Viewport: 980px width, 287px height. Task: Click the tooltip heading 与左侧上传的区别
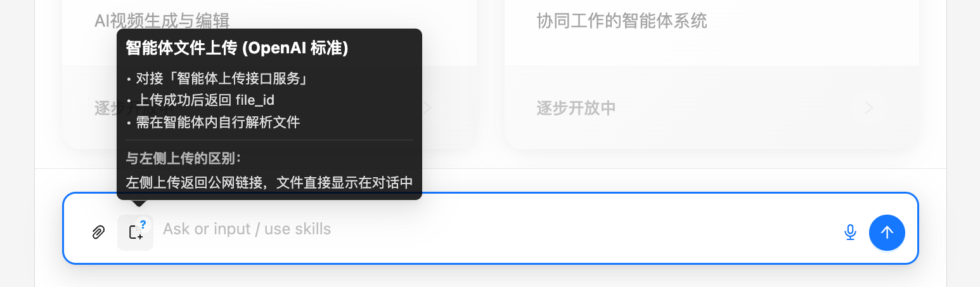point(184,159)
